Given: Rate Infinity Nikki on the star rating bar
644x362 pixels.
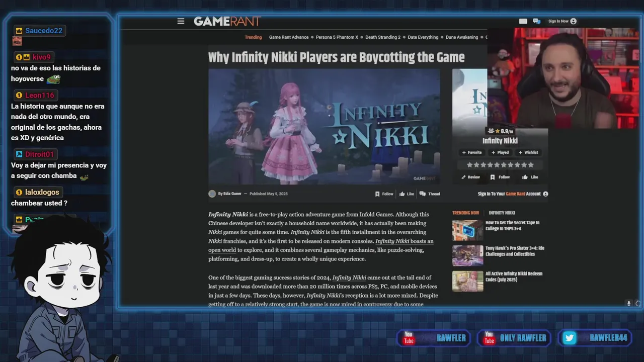Looking at the screenshot, I should (500, 164).
